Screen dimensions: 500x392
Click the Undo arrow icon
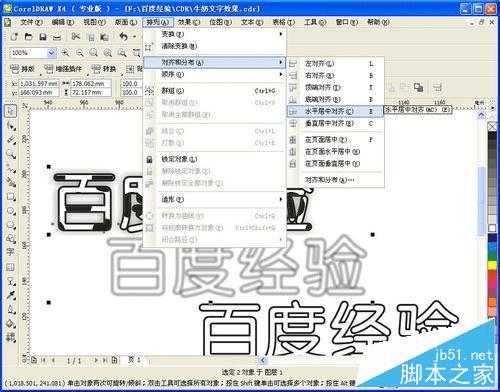point(123,36)
